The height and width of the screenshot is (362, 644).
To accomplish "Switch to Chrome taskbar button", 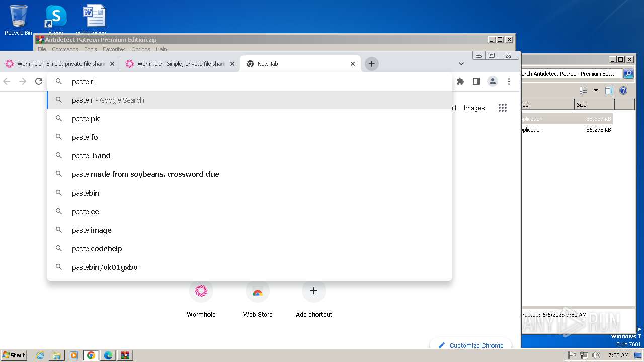I will point(91,355).
